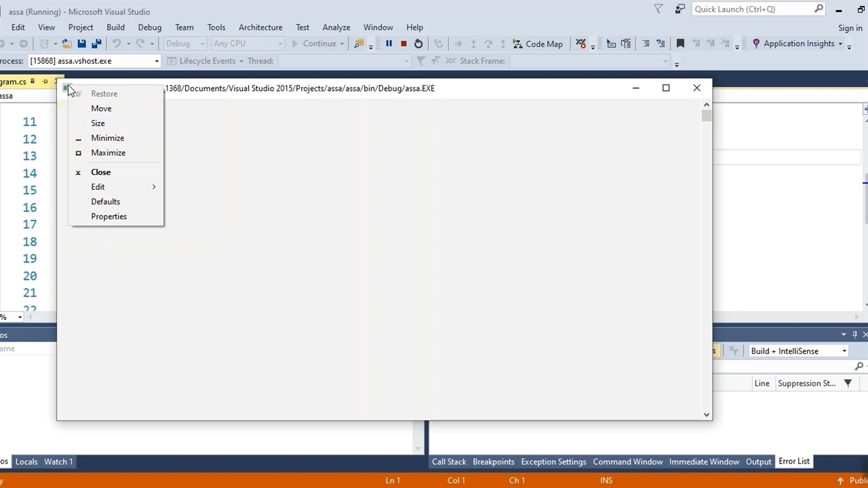Image resolution: width=868 pixels, height=488 pixels.
Task: Pin the Error List panel
Action: click(x=854, y=334)
